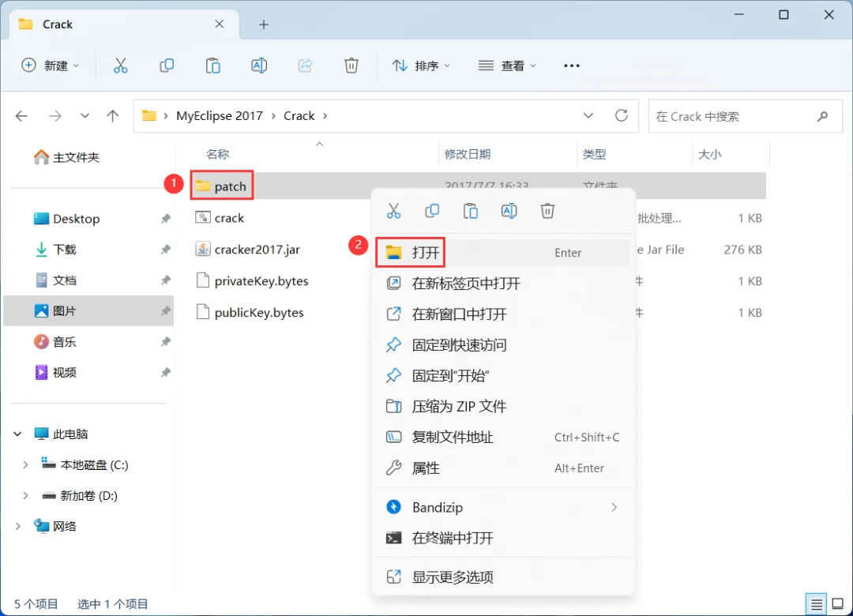Viewport: 853px width, 616px height.
Task: Expand the 网络 tree node
Action: click(x=17, y=526)
